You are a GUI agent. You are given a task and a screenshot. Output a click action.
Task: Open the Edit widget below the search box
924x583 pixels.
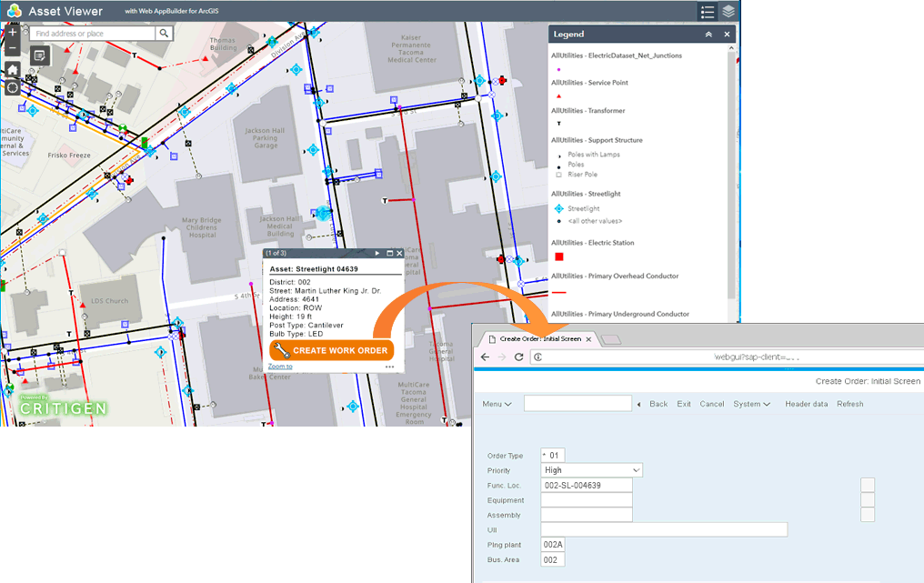click(x=39, y=56)
